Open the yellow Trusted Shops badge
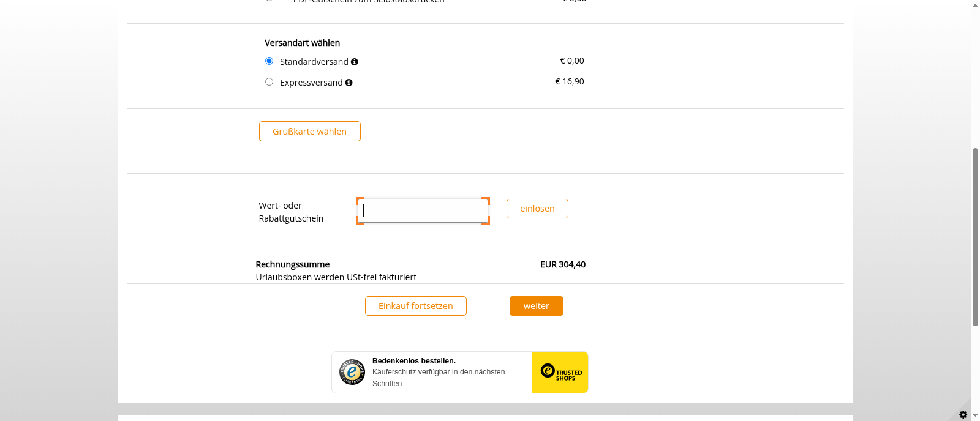Viewport: 980px width, 421px height. point(559,372)
